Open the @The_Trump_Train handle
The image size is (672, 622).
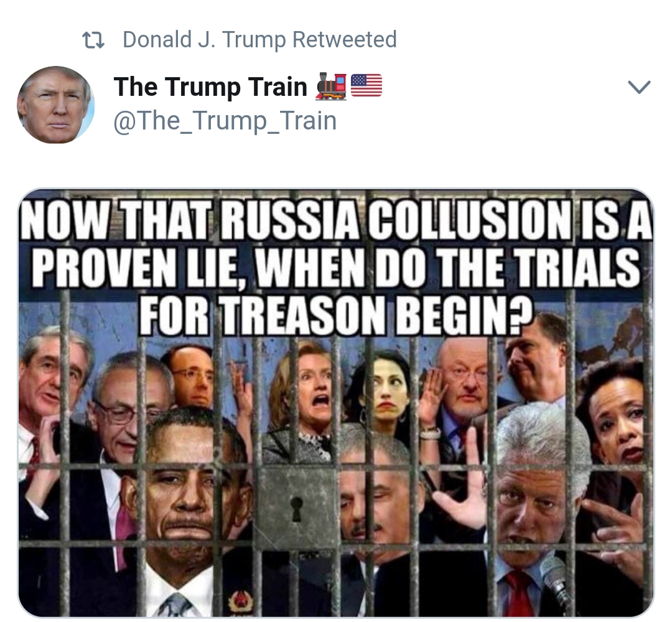[225, 121]
